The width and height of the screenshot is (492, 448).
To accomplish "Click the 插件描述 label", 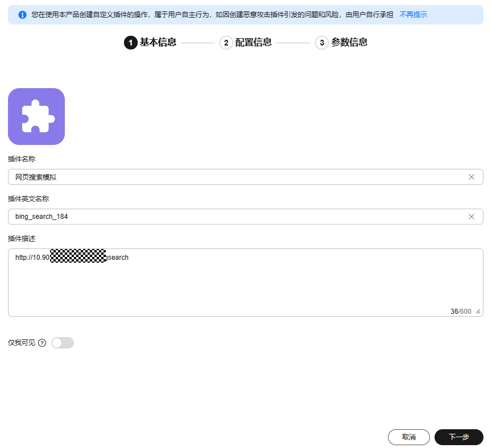I will click(x=22, y=239).
